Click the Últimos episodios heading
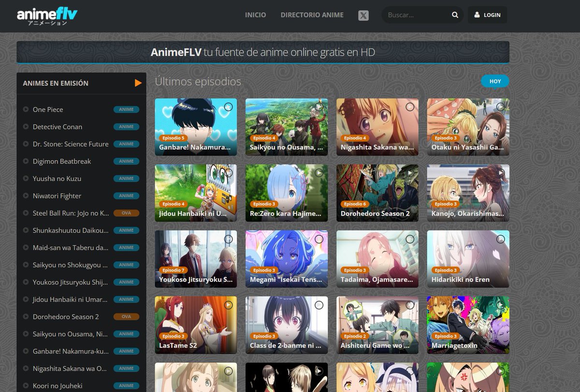This screenshot has width=580, height=392. coord(198,82)
